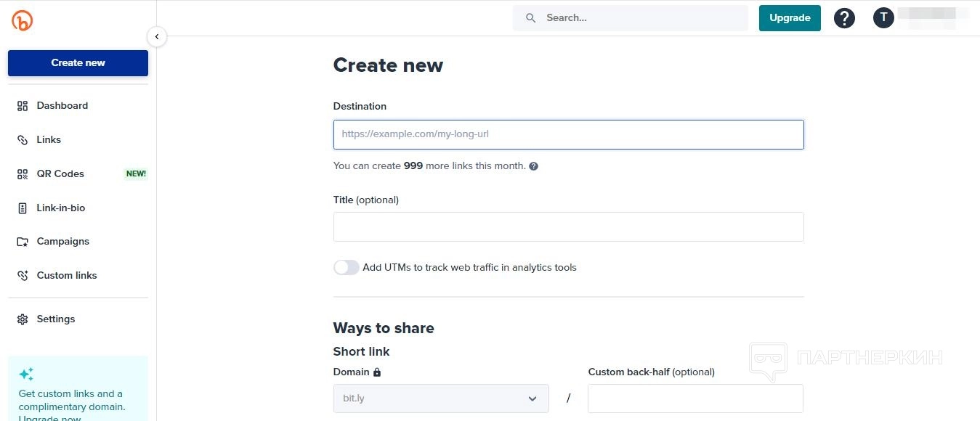Image resolution: width=980 pixels, height=421 pixels.
Task: Open the bit.ly Domain dropdown
Action: (x=441, y=398)
